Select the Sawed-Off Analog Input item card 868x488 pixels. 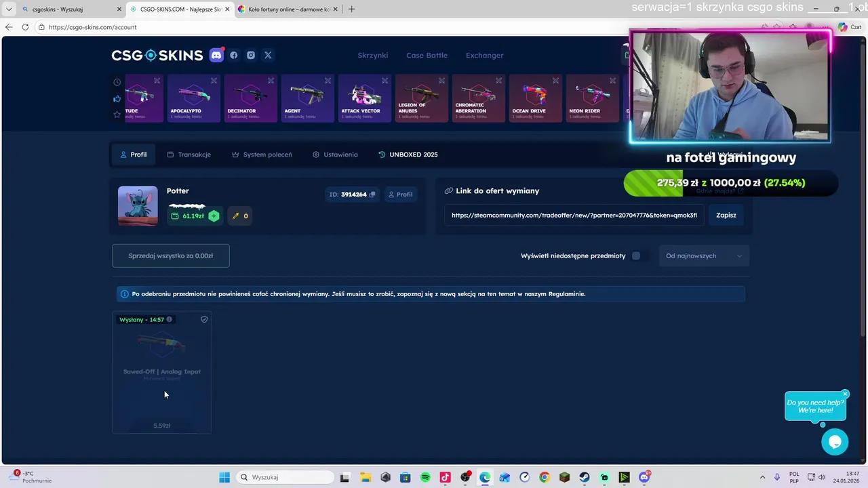[x=162, y=371]
